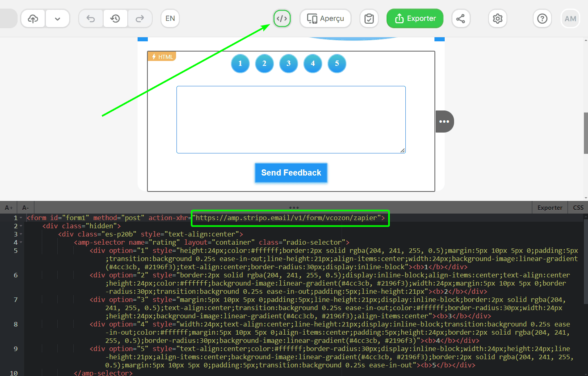Click the amp-selector name="rating" line

tap(212, 242)
